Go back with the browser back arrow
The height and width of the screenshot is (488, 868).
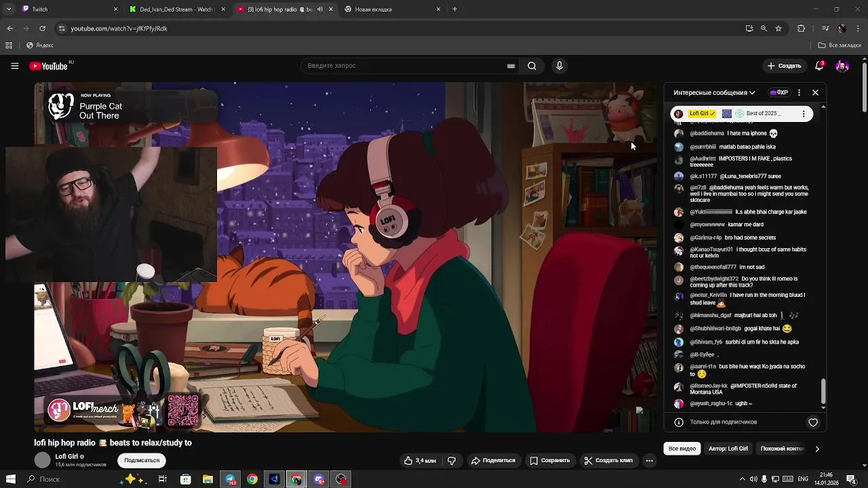pyautogui.click(x=9, y=28)
